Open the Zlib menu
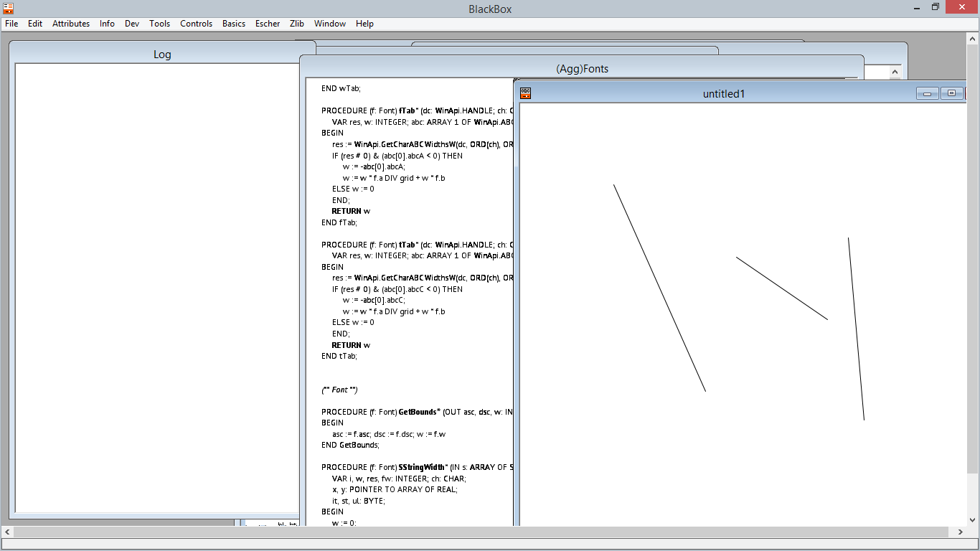 (297, 24)
